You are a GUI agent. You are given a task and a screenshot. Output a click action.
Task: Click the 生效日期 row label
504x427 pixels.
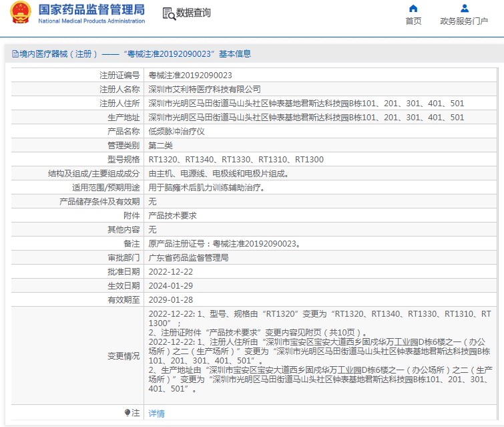[x=123, y=286]
